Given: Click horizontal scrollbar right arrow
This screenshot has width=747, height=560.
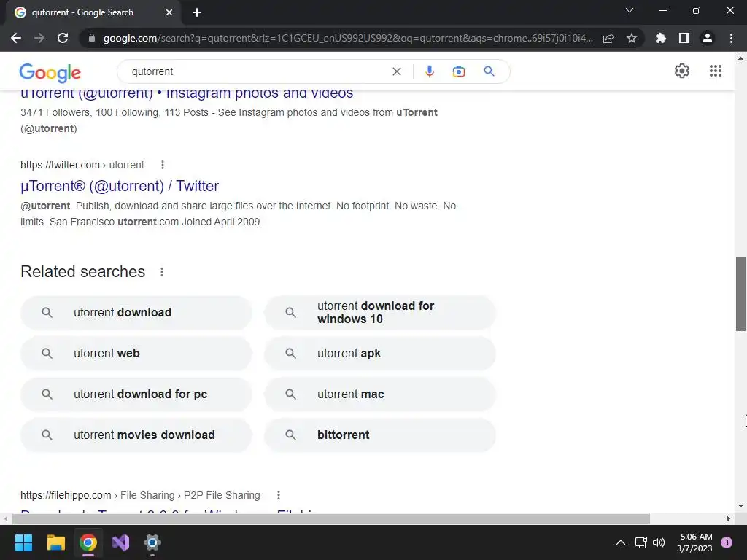Looking at the screenshot, I should 729,518.
